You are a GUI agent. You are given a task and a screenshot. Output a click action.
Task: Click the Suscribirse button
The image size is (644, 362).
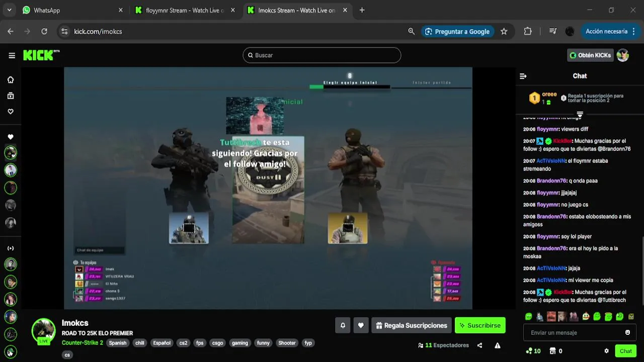[x=480, y=325]
